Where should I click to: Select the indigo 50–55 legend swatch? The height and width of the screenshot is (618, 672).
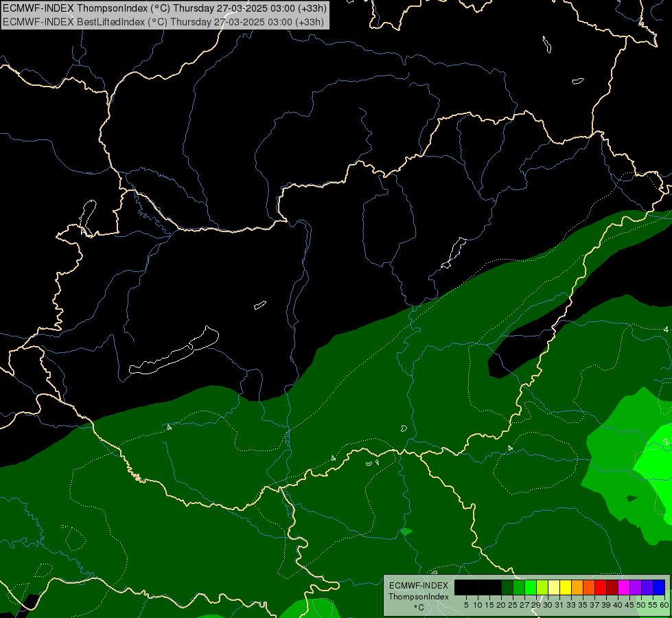(647, 587)
